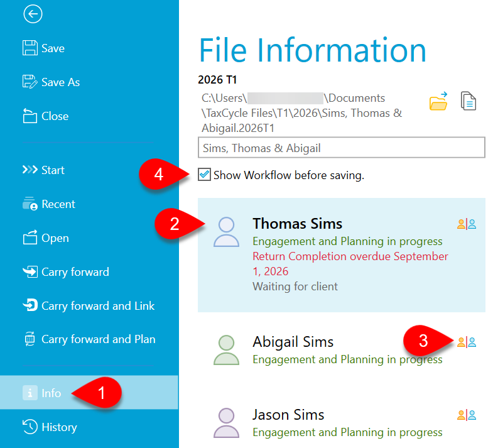Click uncouple icon beside Abigail Sims
This screenshot has height=448, width=493.
[467, 342]
